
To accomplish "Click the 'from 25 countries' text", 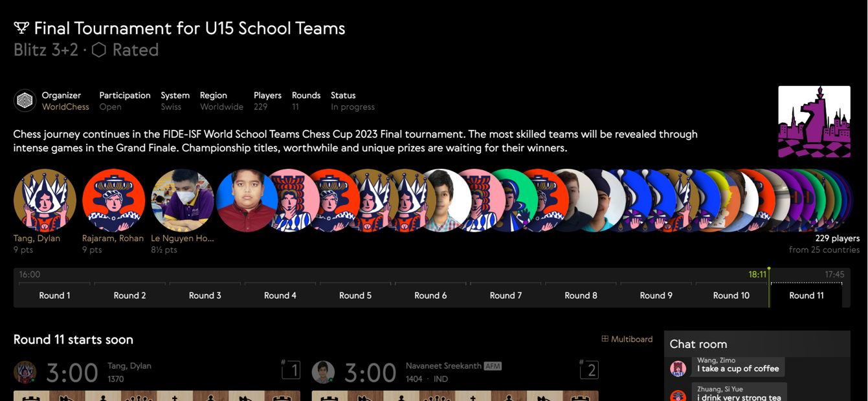I will [x=825, y=250].
